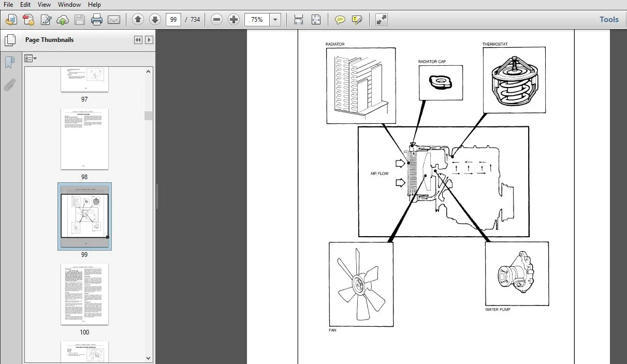Click the Print icon

97,20
